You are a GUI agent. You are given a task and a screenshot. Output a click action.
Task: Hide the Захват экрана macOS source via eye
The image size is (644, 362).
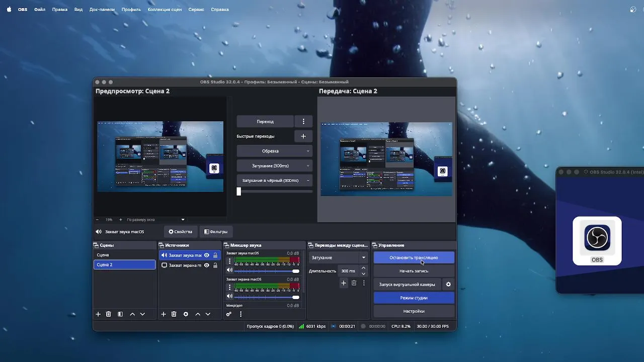[206, 265]
